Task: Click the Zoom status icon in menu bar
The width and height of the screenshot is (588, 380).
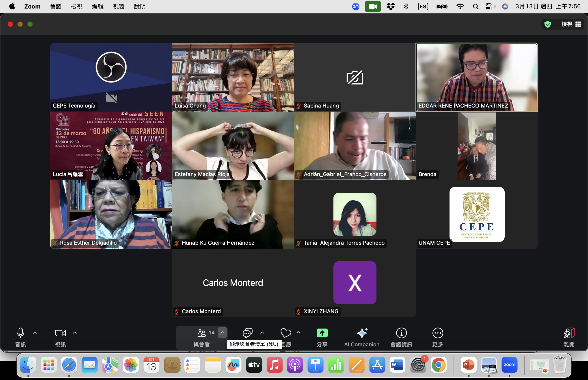Action: 356,6
